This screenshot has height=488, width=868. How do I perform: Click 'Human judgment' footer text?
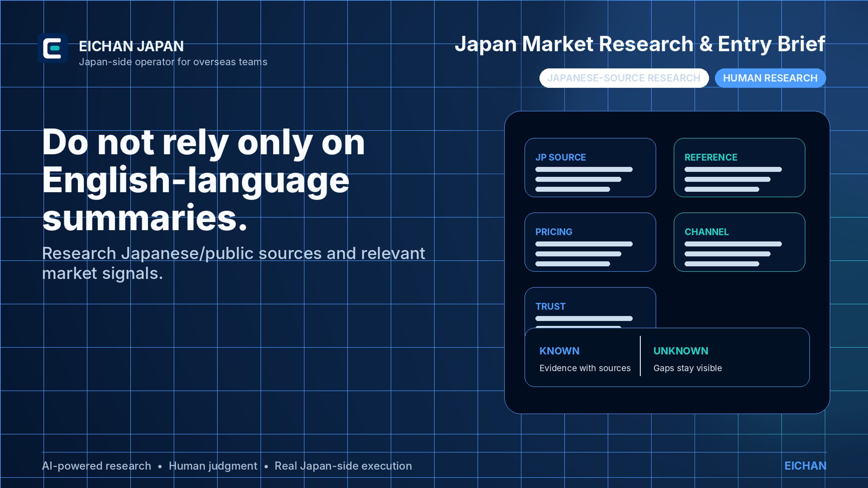click(x=213, y=466)
